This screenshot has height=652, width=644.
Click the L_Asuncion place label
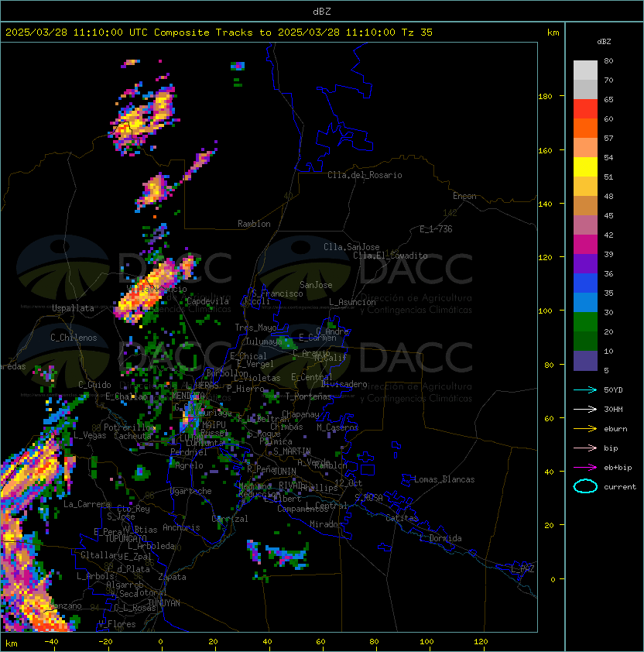[352, 302]
